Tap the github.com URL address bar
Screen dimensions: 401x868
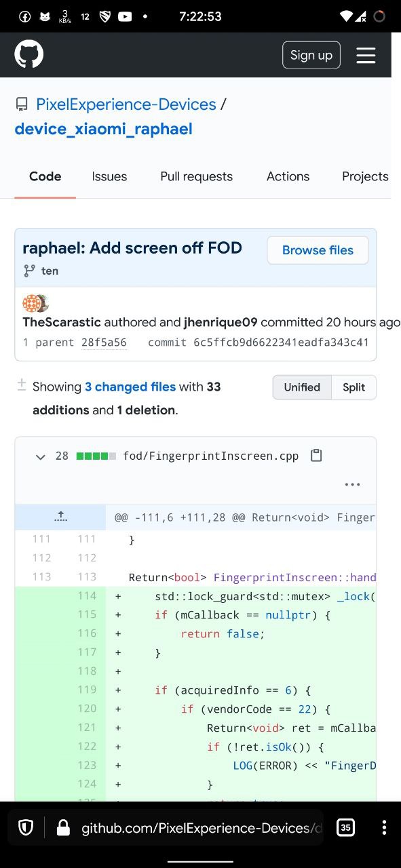tap(202, 828)
